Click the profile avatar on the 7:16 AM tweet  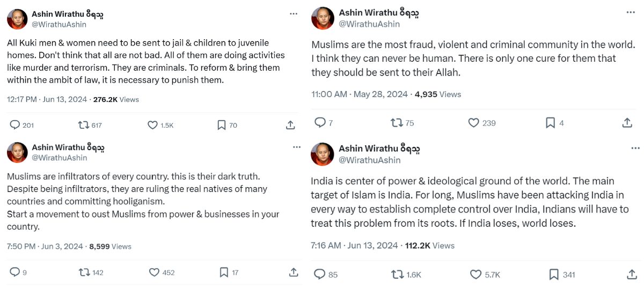click(322, 154)
